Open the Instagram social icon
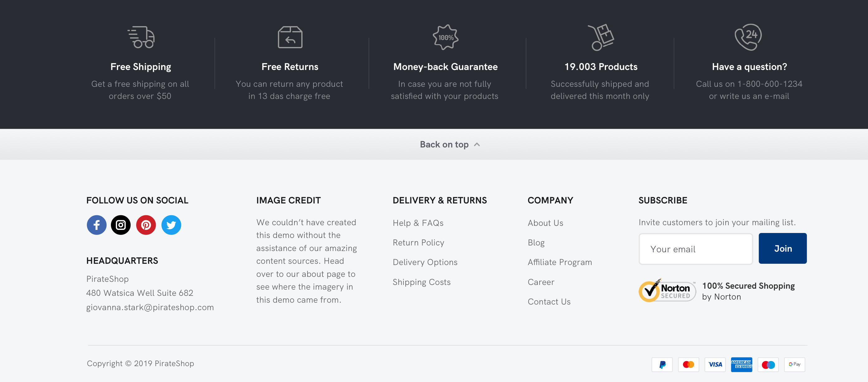This screenshot has height=382, width=868. 121,225
